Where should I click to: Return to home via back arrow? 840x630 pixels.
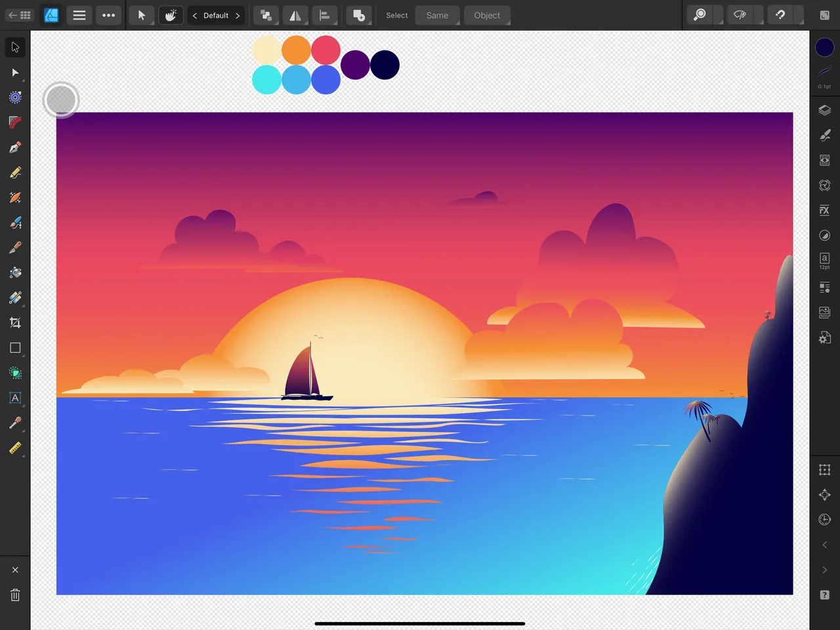19,15
